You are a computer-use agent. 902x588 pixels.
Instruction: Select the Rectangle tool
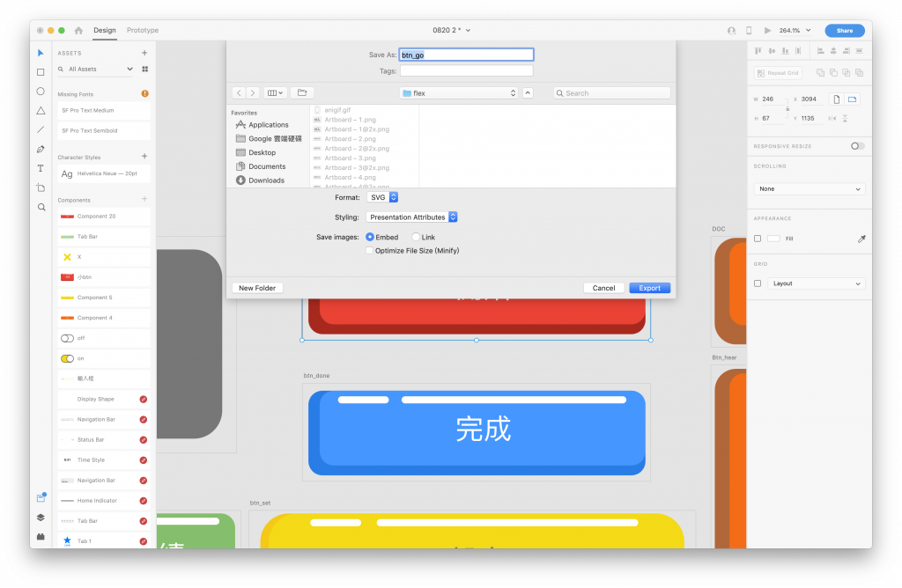coord(41,72)
